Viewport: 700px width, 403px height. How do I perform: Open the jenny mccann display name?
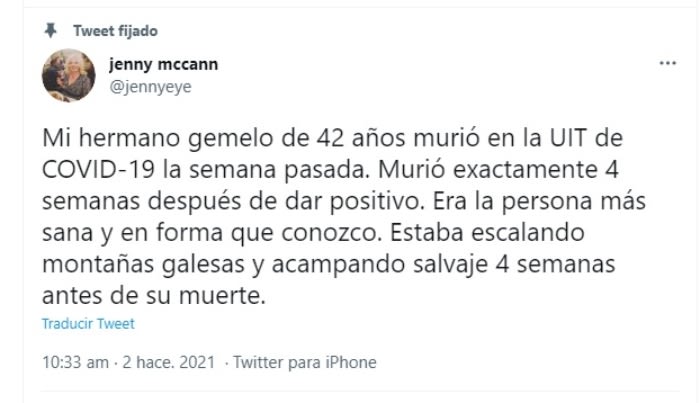point(163,65)
